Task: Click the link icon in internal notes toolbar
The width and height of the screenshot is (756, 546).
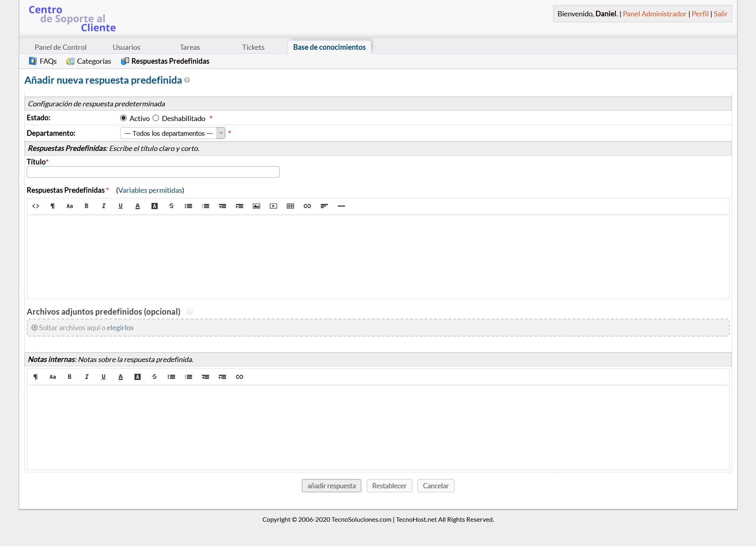Action: (x=239, y=377)
